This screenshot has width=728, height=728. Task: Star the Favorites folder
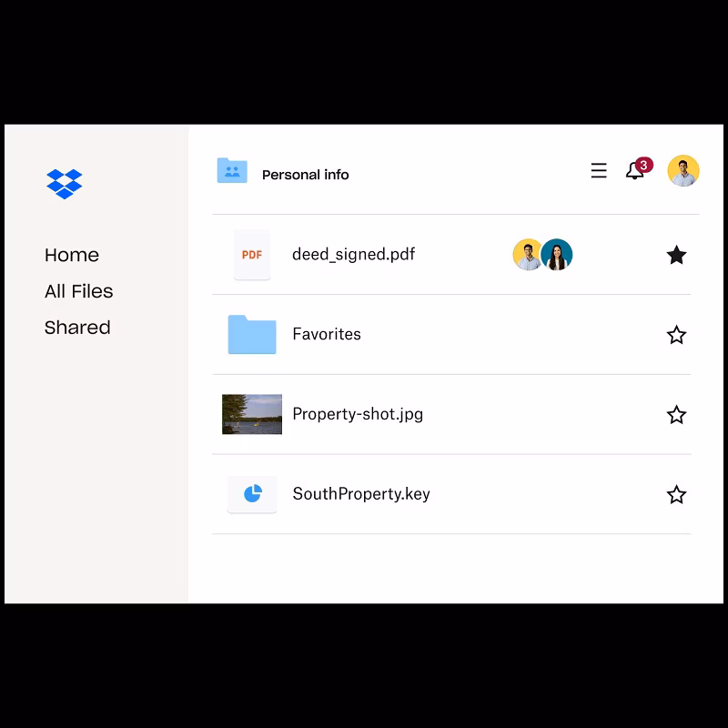pos(676,335)
